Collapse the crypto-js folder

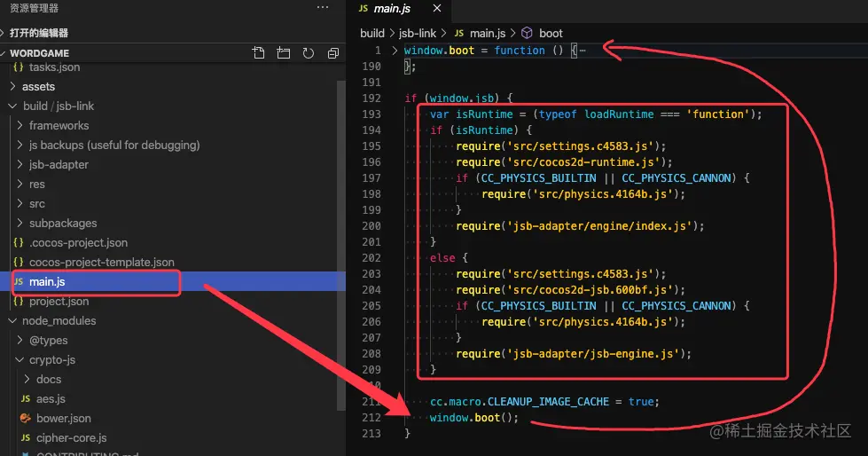[52, 359]
